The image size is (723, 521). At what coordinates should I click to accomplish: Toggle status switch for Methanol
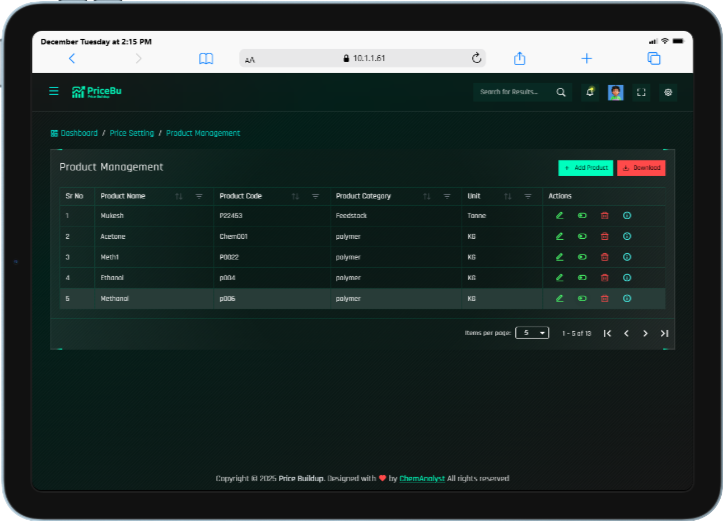tap(582, 298)
